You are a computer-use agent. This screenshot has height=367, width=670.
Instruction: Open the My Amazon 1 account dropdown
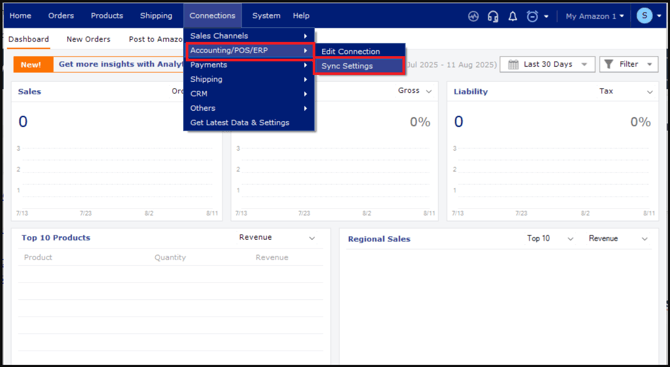(594, 16)
